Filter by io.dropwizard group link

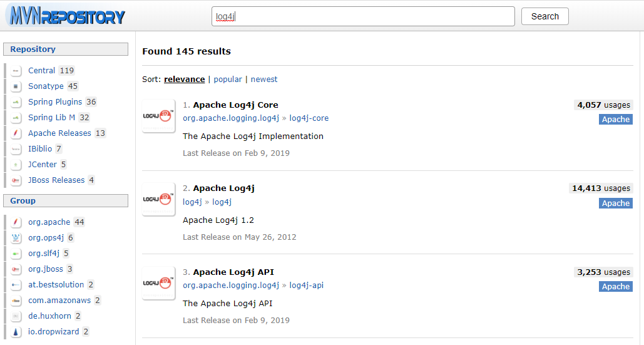(x=53, y=331)
